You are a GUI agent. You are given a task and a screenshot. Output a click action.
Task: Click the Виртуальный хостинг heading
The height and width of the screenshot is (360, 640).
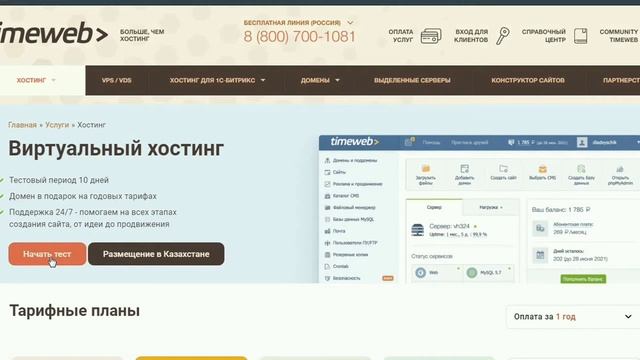click(116, 148)
